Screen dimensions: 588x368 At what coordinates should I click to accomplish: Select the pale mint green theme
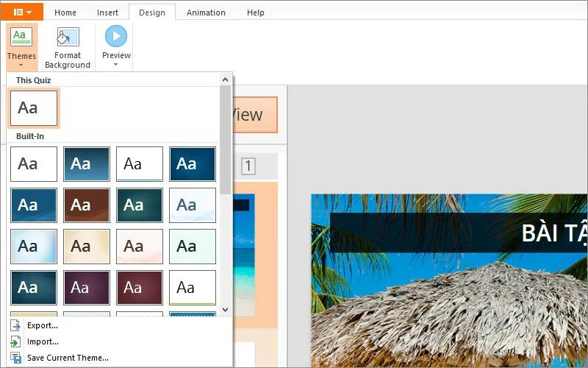pos(193,247)
